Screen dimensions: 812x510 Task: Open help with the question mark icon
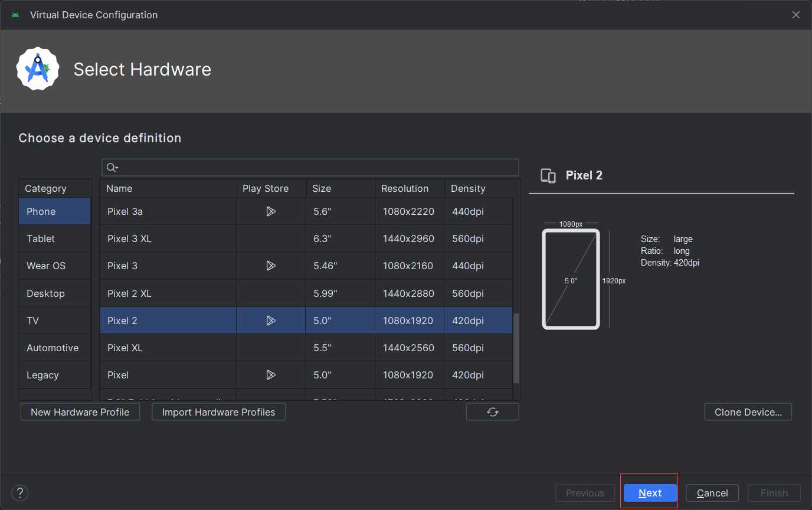point(19,493)
